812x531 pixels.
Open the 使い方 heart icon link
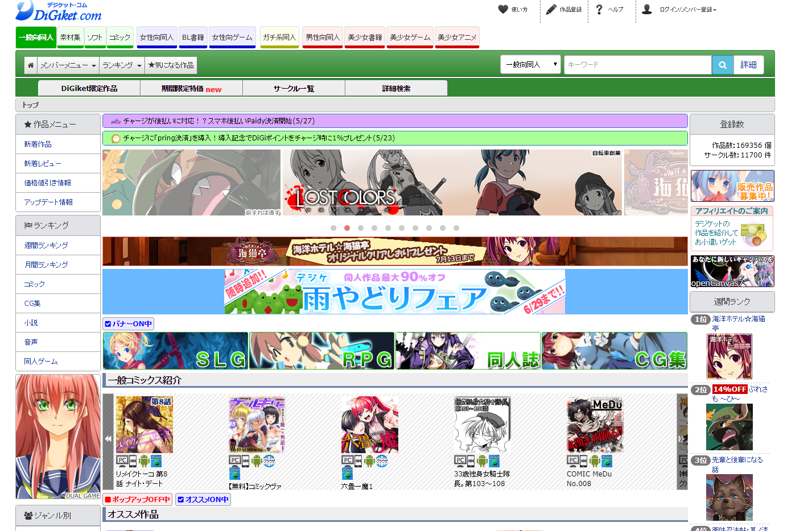point(513,10)
